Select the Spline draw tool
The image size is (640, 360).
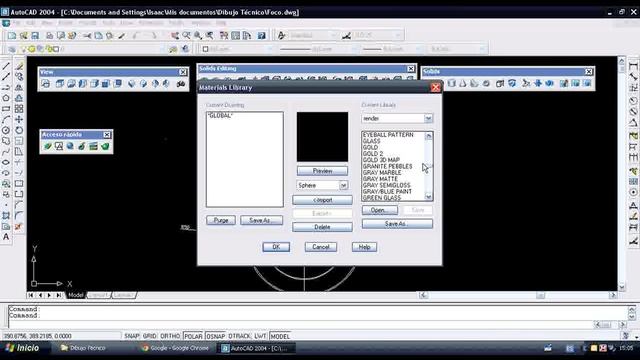click(x=6, y=152)
